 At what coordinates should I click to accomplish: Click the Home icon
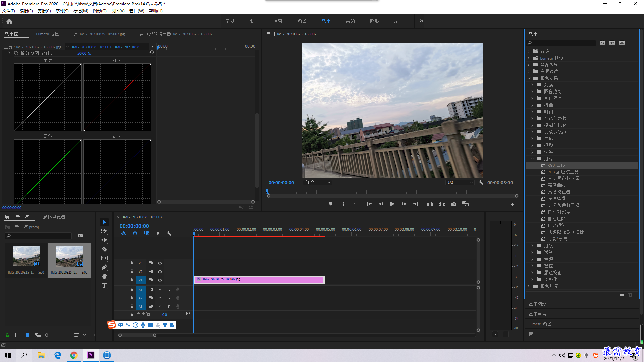[x=9, y=21]
